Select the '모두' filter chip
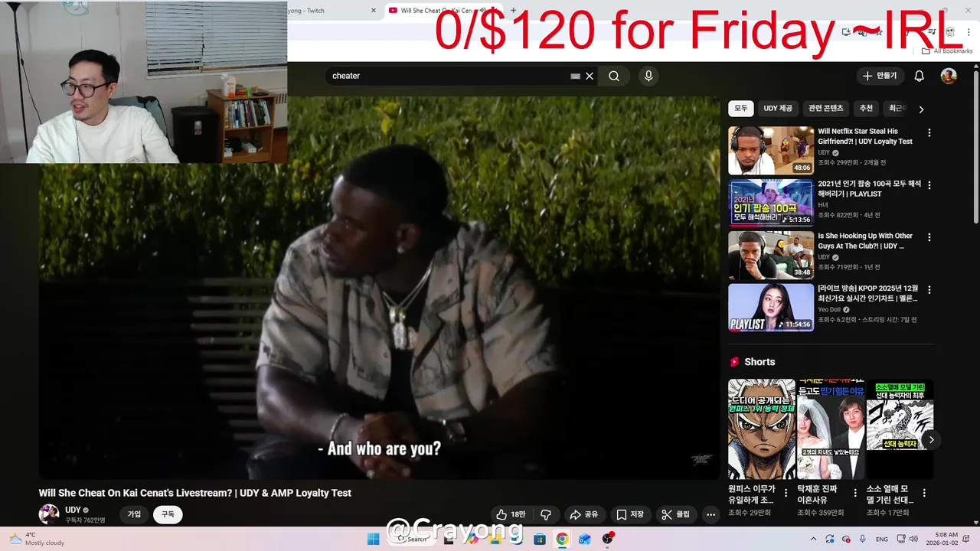 [x=740, y=109]
